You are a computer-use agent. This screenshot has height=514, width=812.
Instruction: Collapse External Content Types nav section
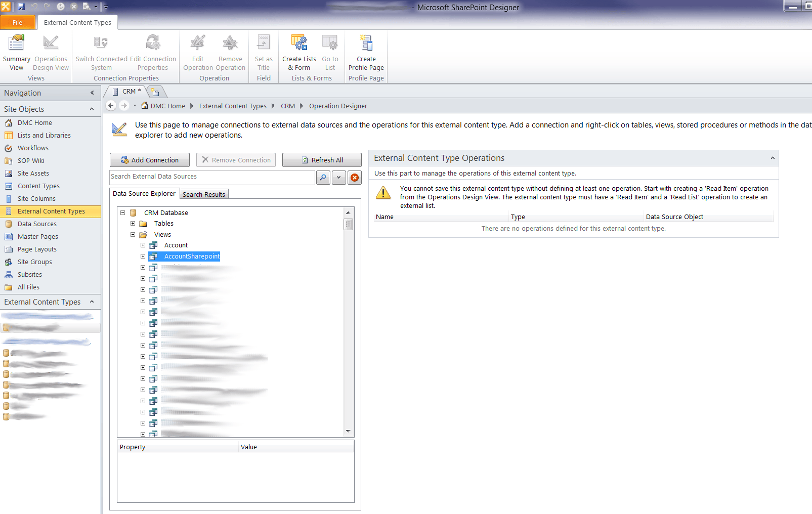[x=92, y=302]
